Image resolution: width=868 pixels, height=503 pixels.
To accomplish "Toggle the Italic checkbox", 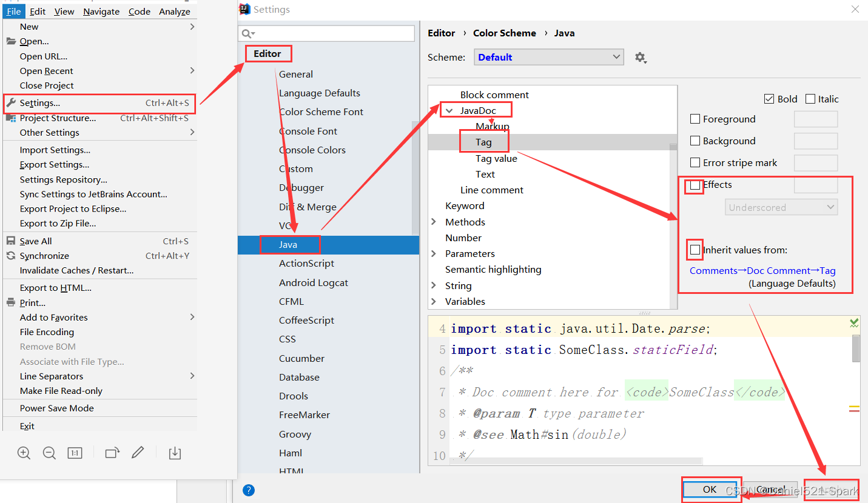I will [x=810, y=99].
